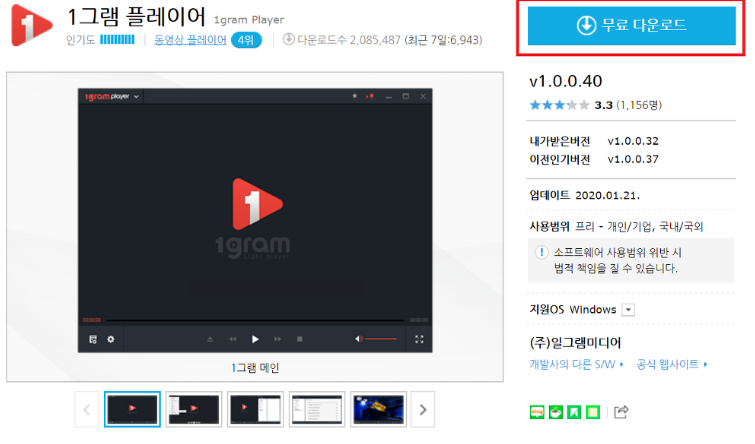Viewport: 755px width, 444px height.
Task: Click the 3.3 (1,156명) rating text
Action: [628, 105]
